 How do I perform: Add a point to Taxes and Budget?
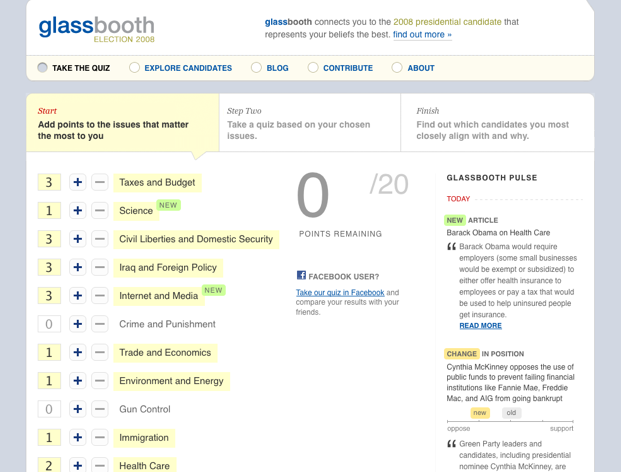coord(78,182)
